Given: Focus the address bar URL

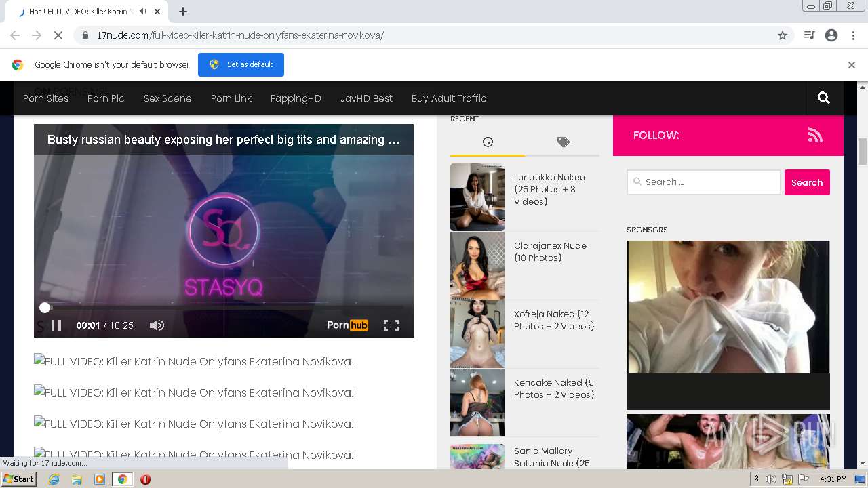Looking at the screenshot, I should click(240, 35).
